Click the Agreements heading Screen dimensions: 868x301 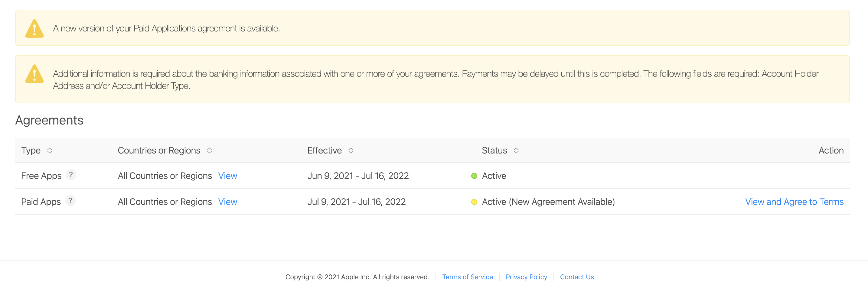click(49, 120)
